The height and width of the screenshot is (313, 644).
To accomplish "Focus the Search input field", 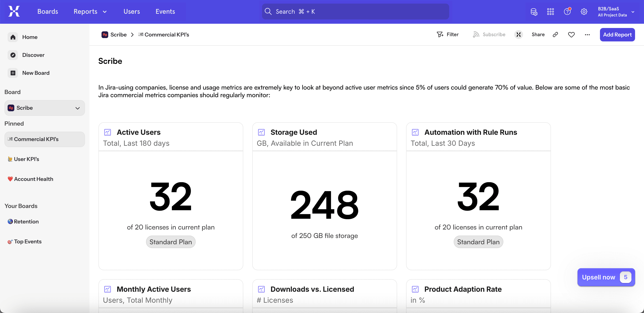I will [x=355, y=11].
